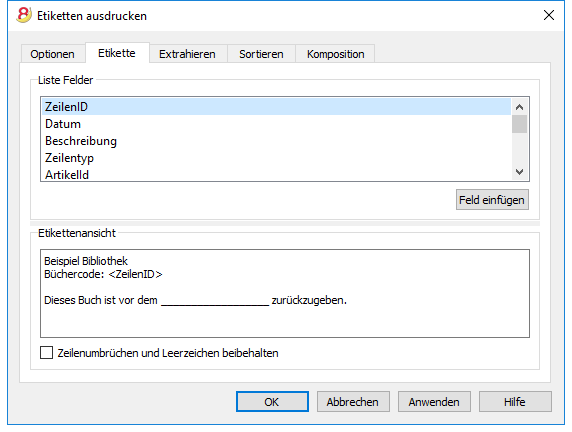The height and width of the screenshot is (432, 572).
Task: Enable Zeilenumbrüchen und Leerzeichen beibehalten checkbox
Action: click(x=46, y=353)
